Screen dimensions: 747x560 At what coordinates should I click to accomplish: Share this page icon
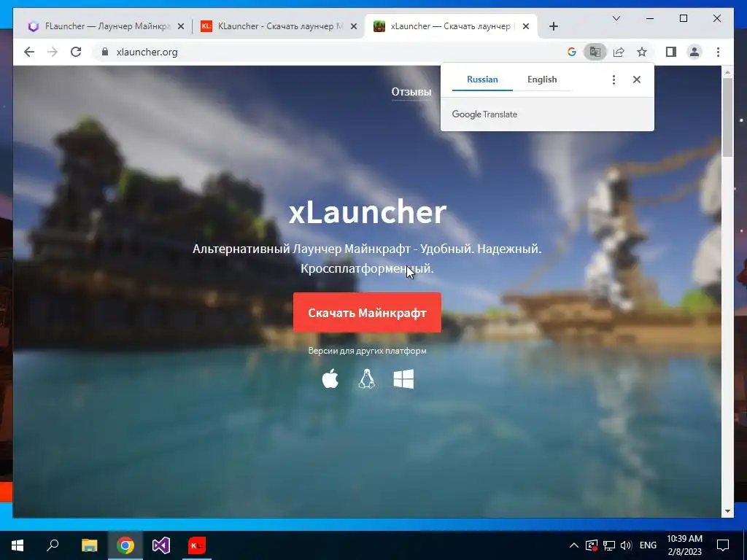pos(619,52)
